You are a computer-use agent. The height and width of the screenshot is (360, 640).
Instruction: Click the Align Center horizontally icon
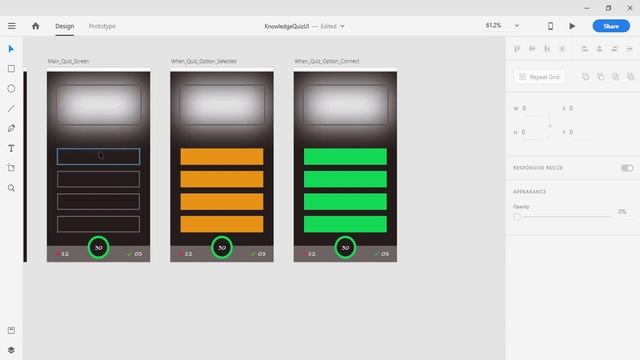click(599, 49)
